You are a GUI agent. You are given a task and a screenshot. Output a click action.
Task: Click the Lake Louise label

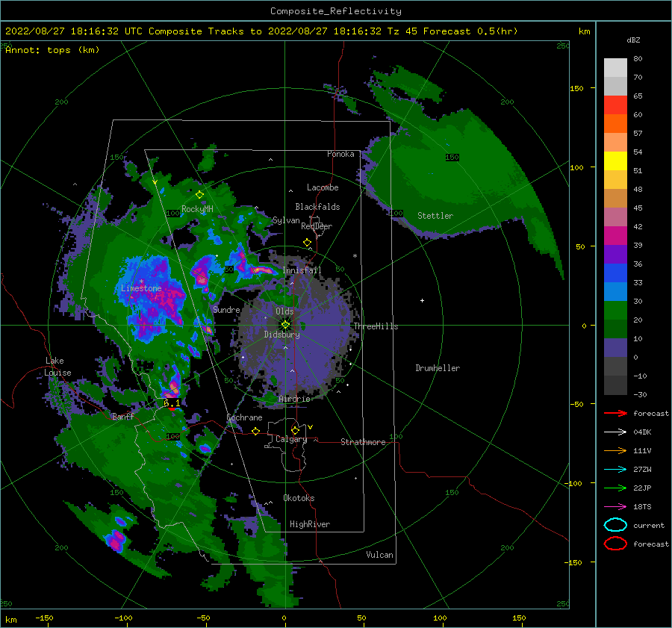58,367
